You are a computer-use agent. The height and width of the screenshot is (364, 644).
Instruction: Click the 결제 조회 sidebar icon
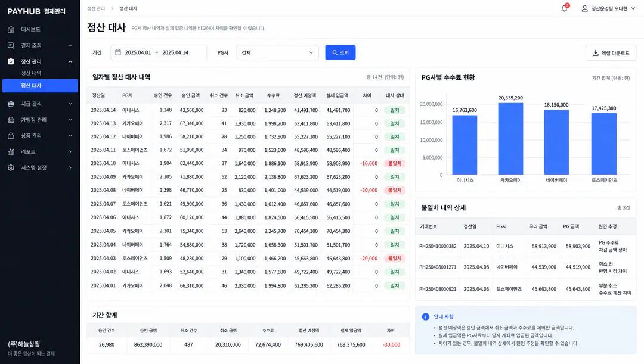[x=11, y=45]
